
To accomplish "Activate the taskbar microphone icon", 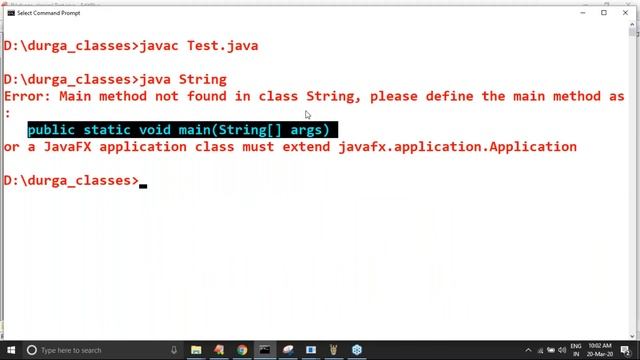I will pyautogui.click(x=174, y=350).
